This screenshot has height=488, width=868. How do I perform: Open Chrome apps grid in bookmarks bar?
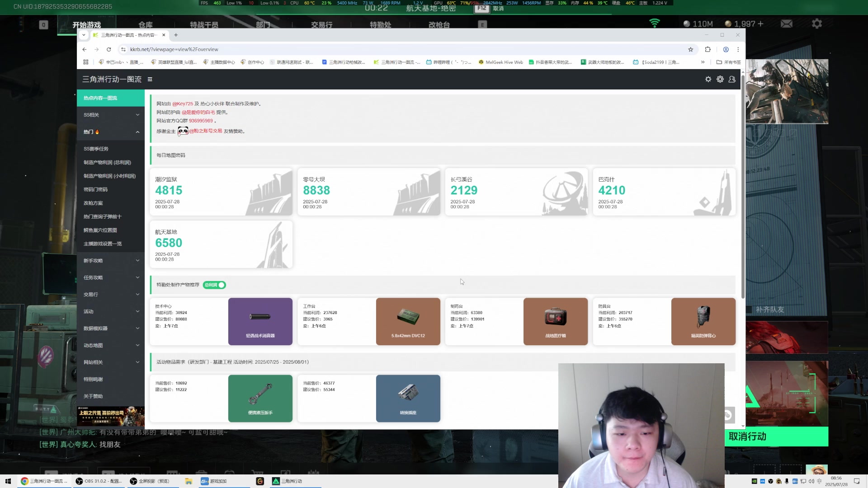(x=86, y=62)
